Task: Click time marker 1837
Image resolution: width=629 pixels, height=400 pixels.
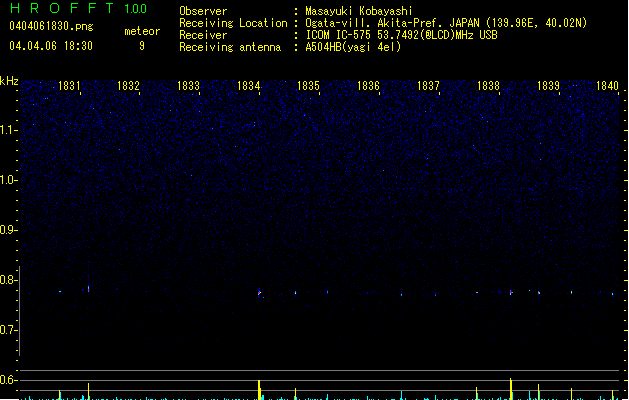Action: pyautogui.click(x=428, y=86)
